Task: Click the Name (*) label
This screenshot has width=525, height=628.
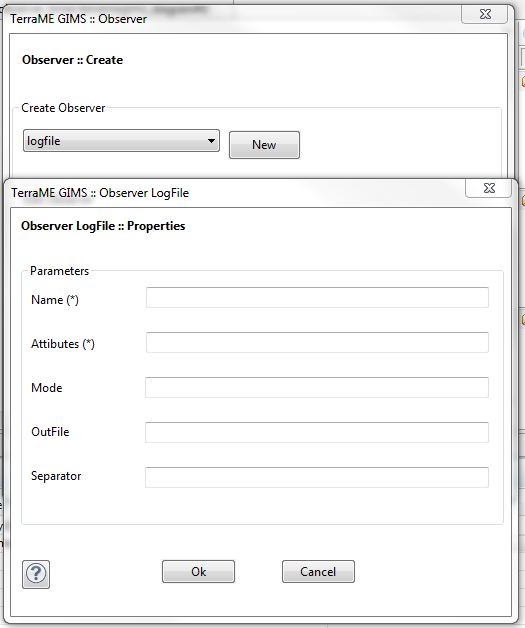Action: tap(55, 300)
